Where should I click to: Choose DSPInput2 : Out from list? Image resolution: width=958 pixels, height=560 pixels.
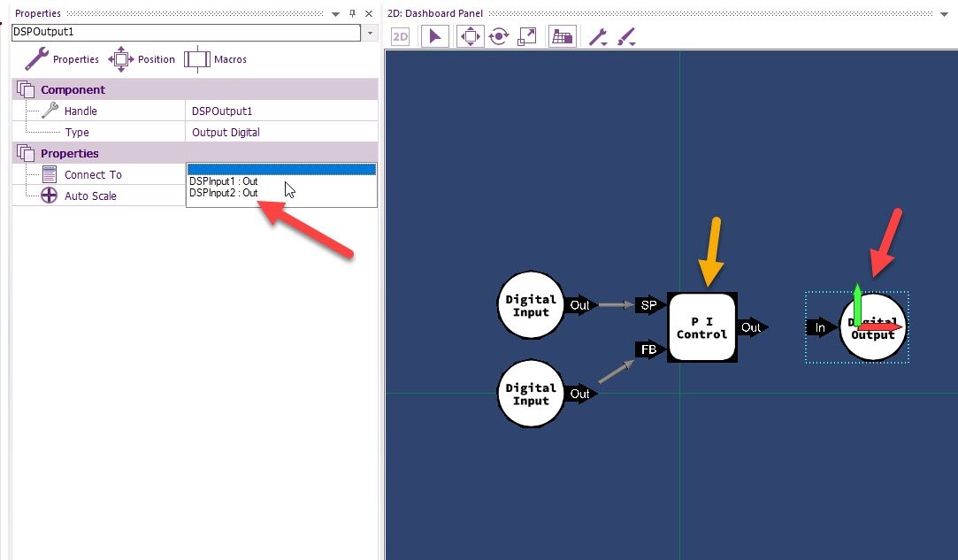223,193
